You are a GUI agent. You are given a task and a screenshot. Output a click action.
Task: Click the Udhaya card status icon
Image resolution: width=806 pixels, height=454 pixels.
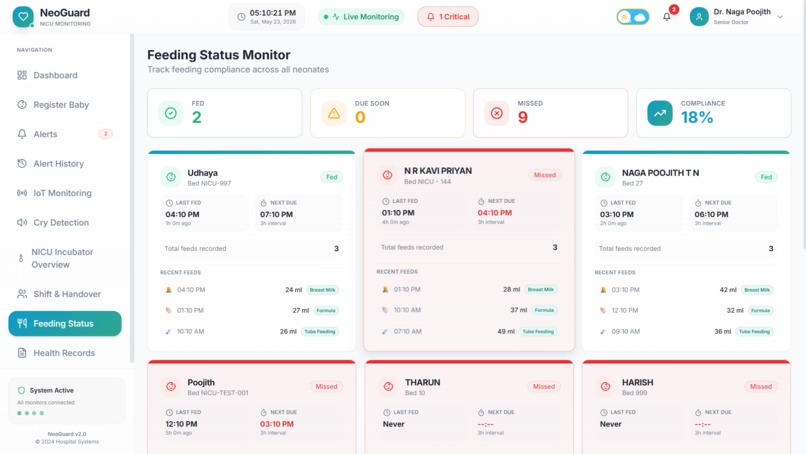[171, 177]
